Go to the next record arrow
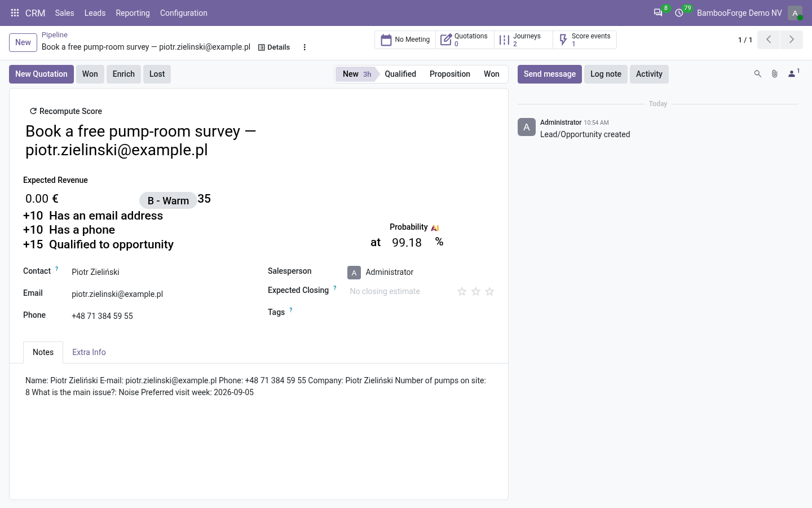The height and width of the screenshot is (508, 812). (791, 40)
